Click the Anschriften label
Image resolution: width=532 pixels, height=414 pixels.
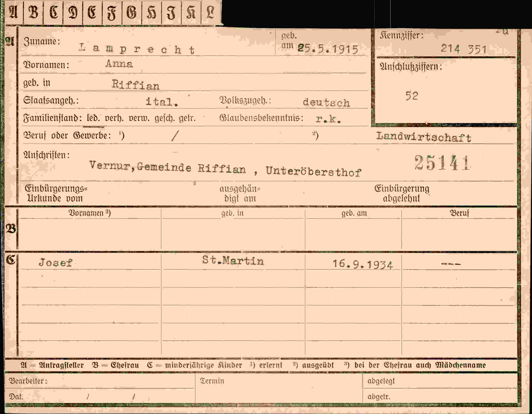tap(47, 155)
